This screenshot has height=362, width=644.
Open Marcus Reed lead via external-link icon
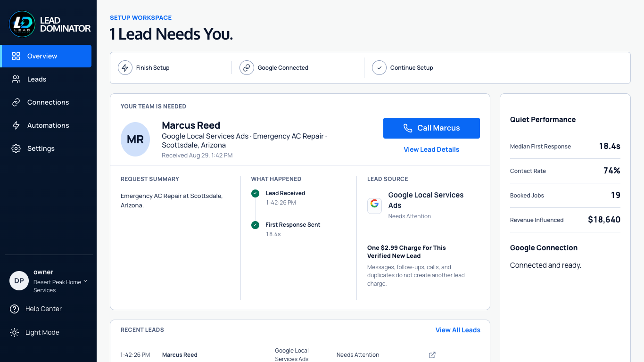coord(432,355)
